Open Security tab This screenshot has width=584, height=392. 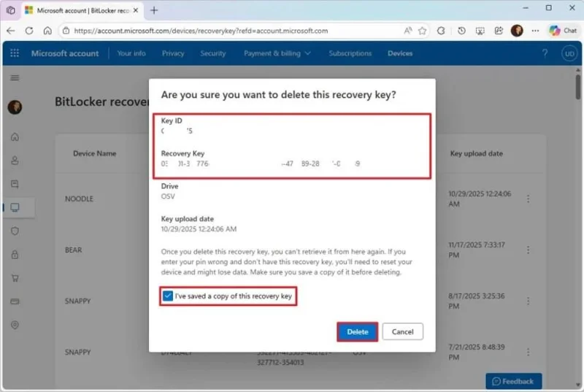pyautogui.click(x=212, y=53)
